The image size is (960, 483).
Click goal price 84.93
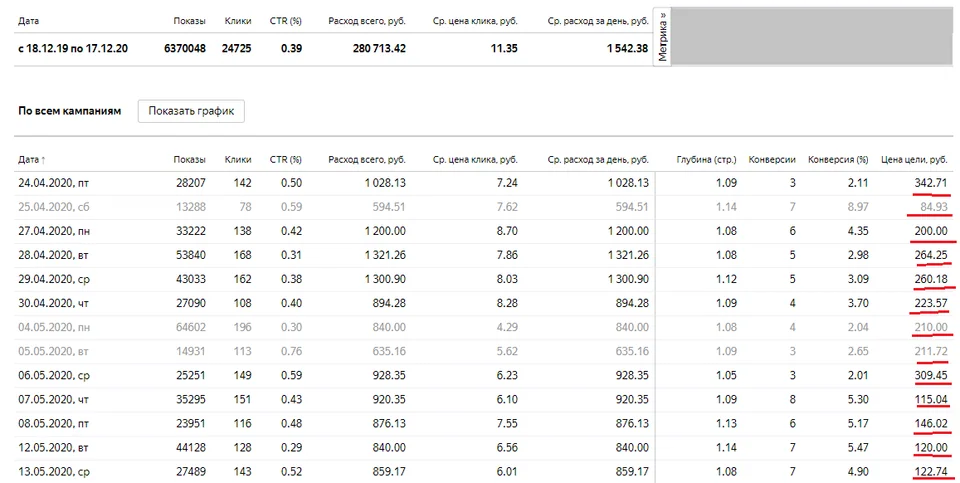point(934,207)
